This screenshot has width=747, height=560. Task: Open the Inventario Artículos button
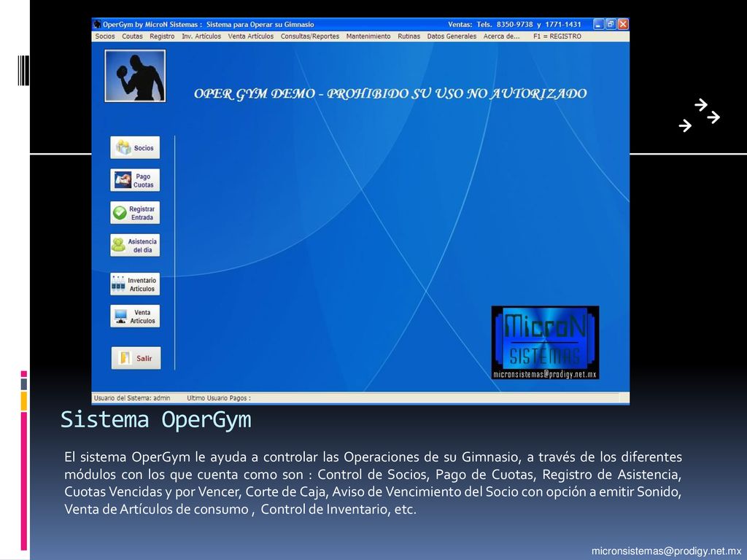135,284
